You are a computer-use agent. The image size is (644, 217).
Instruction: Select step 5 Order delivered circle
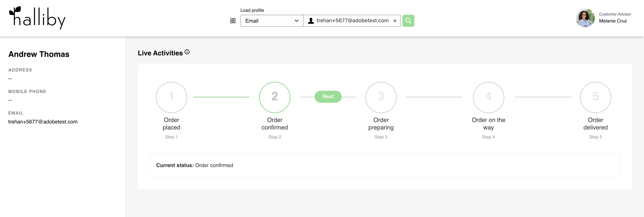595,97
